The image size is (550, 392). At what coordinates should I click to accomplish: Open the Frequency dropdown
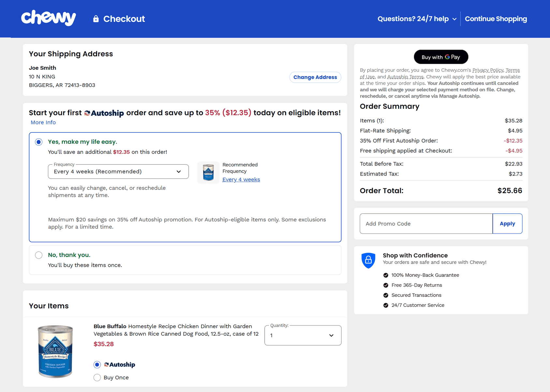pyautogui.click(x=118, y=172)
